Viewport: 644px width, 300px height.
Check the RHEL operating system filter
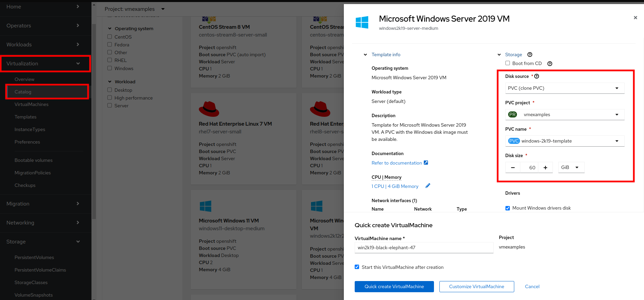110,60
